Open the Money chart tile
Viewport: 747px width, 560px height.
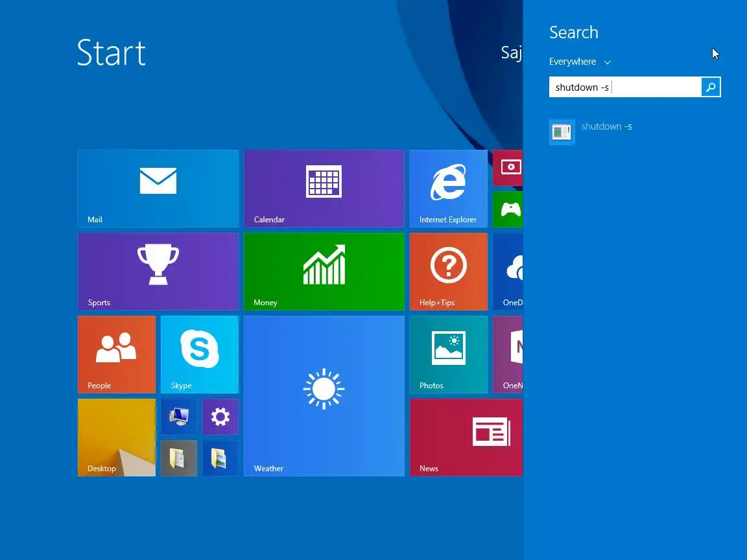(x=324, y=272)
